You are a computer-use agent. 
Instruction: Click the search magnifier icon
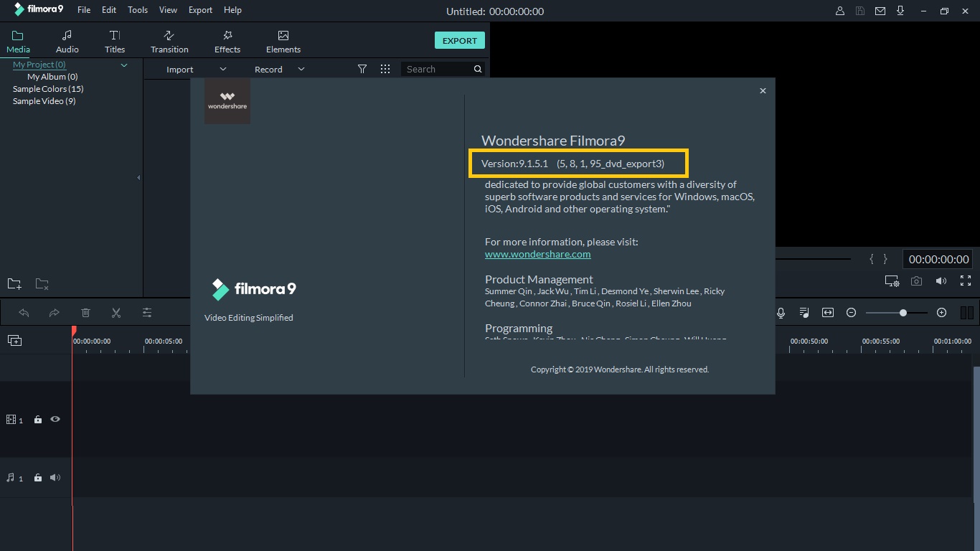tap(478, 69)
